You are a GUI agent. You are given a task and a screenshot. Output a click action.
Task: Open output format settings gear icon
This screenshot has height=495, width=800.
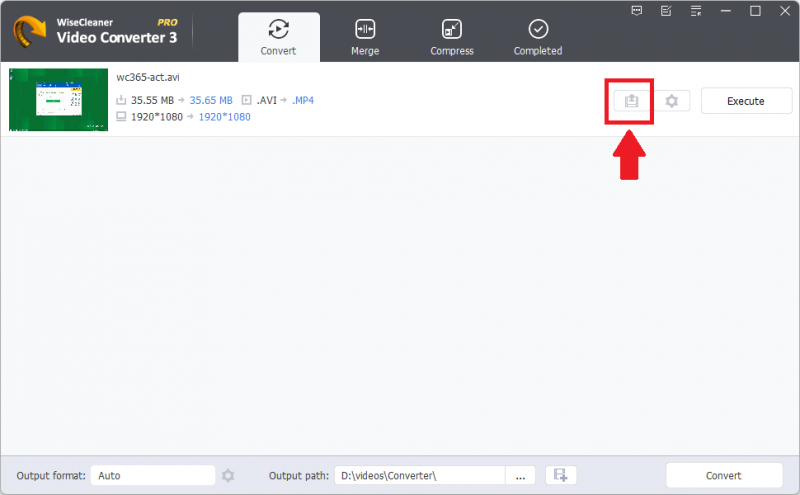228,476
